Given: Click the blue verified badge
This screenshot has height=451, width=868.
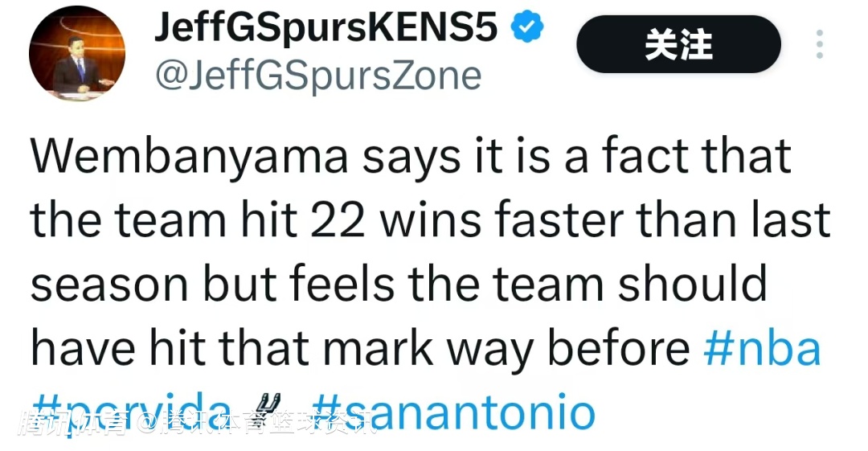Looking at the screenshot, I should point(528,29).
